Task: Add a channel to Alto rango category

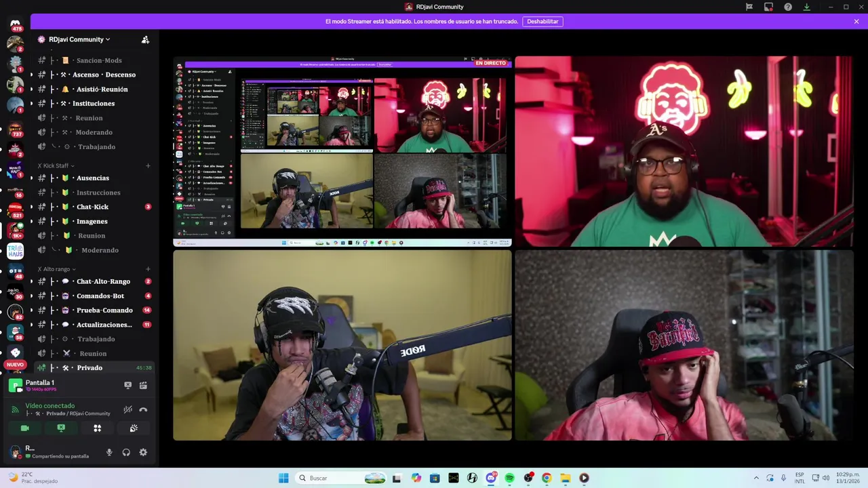Action: (x=148, y=269)
